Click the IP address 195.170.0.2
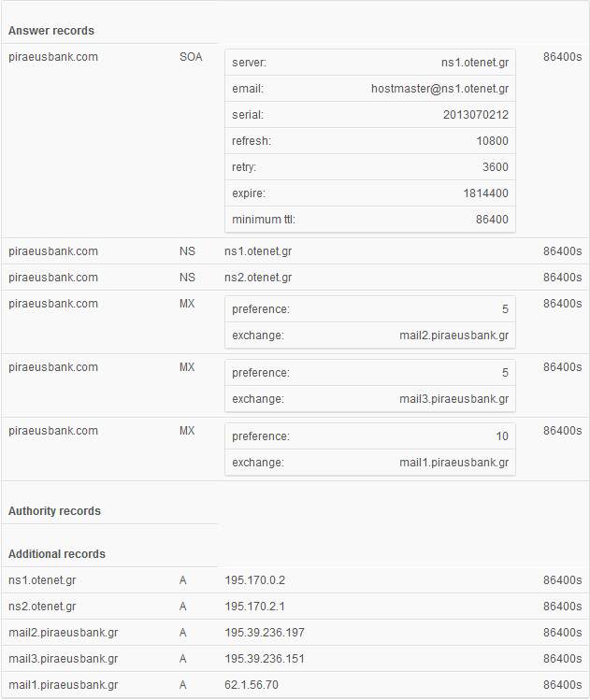 pos(254,580)
